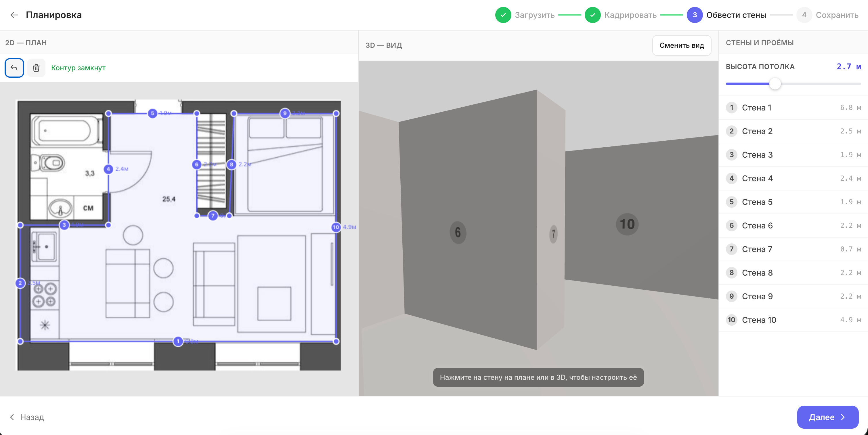Click the trash delete contour icon

(36, 68)
